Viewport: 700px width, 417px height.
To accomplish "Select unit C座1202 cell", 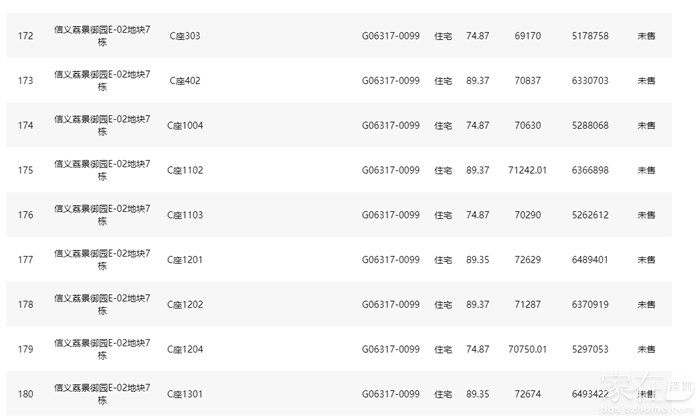I will (x=186, y=304).
